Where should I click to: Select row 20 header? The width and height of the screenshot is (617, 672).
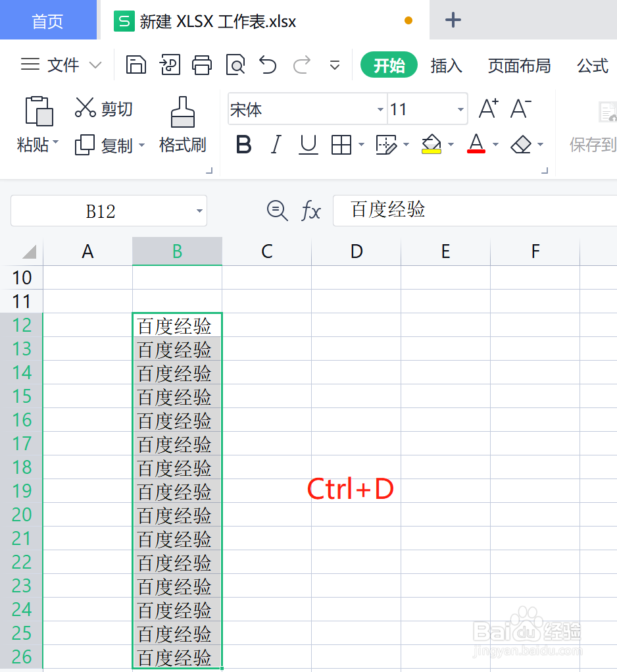click(x=22, y=514)
